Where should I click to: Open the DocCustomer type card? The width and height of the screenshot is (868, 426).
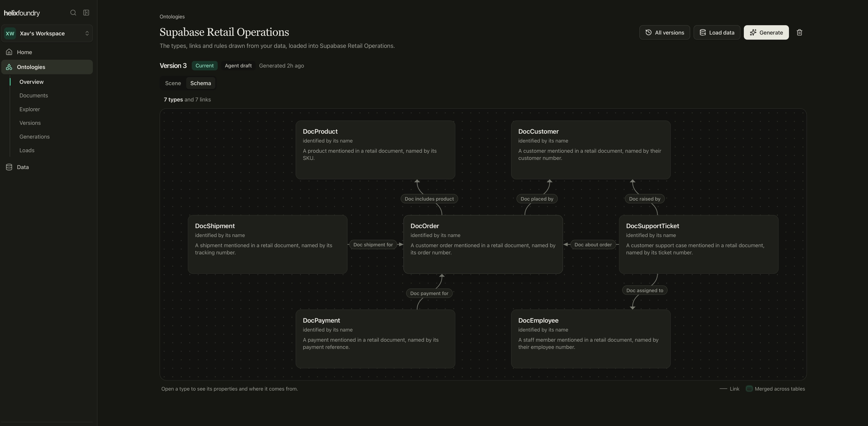pos(591,150)
